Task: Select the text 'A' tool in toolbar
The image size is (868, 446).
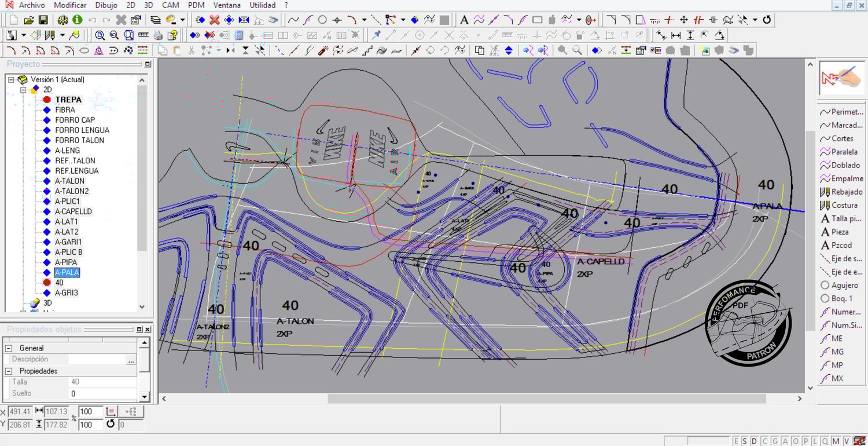Action: tap(464, 20)
